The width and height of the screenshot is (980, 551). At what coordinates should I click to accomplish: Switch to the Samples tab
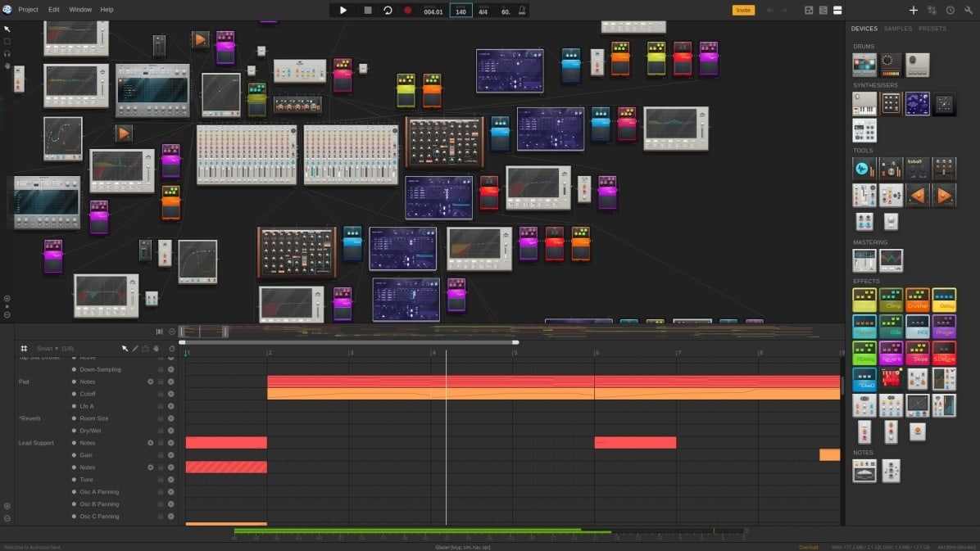click(897, 29)
